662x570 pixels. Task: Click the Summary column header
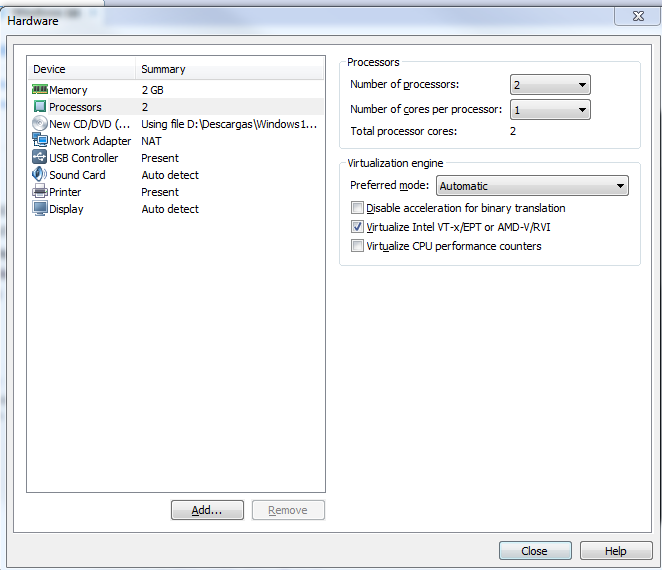pos(228,69)
